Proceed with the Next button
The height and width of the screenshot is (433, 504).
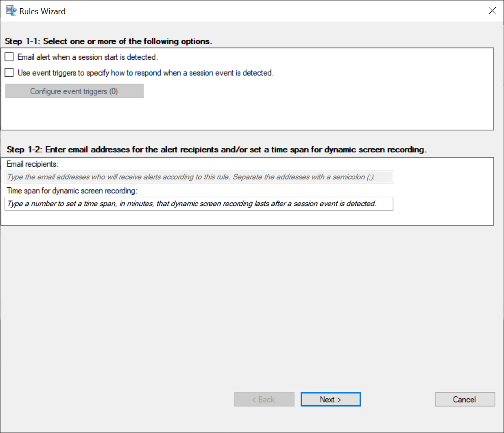point(330,400)
